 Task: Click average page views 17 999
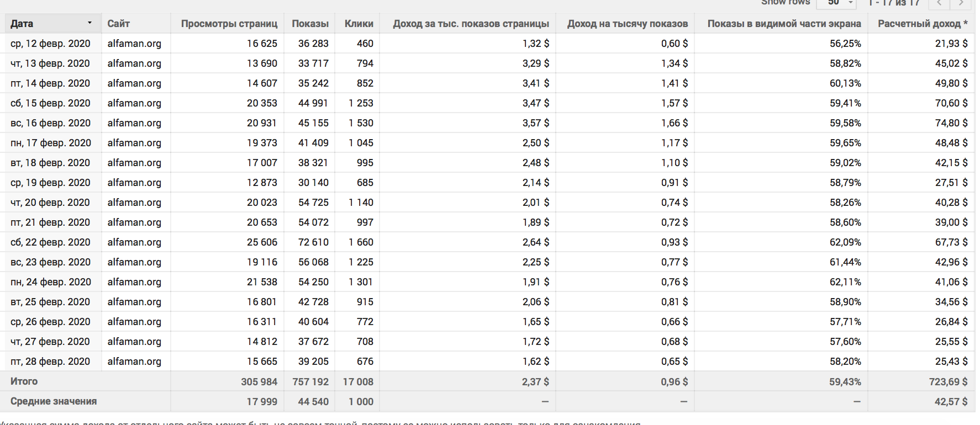tap(262, 402)
